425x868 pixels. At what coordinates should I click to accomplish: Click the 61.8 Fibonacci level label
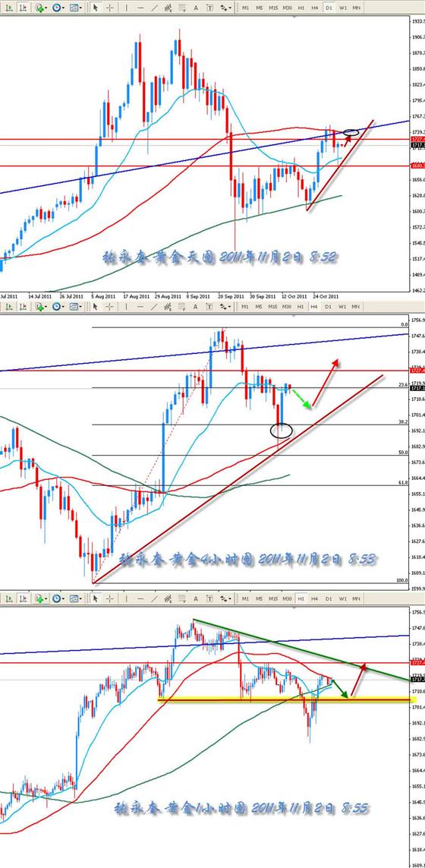click(404, 483)
